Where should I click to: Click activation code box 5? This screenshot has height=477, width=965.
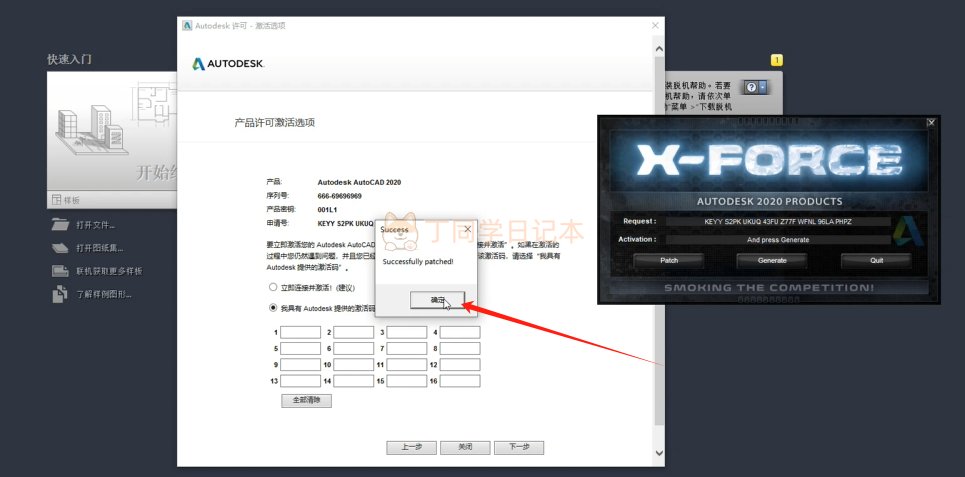(300, 348)
